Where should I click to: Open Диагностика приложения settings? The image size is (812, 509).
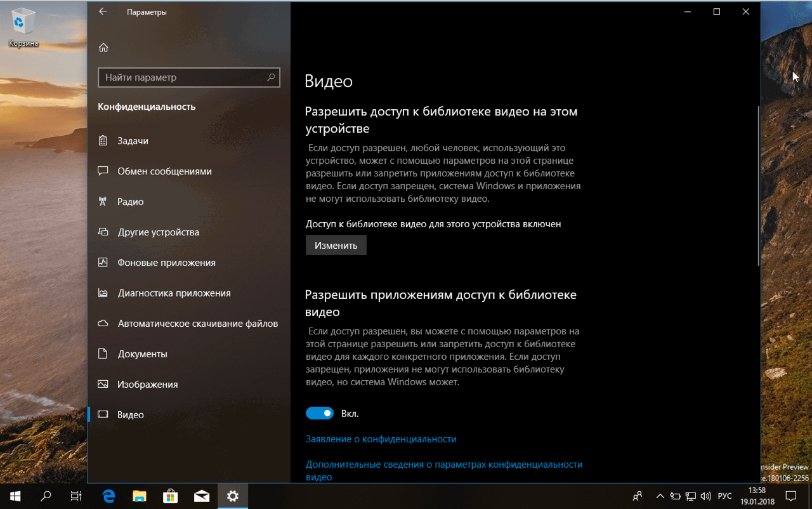[x=169, y=293]
